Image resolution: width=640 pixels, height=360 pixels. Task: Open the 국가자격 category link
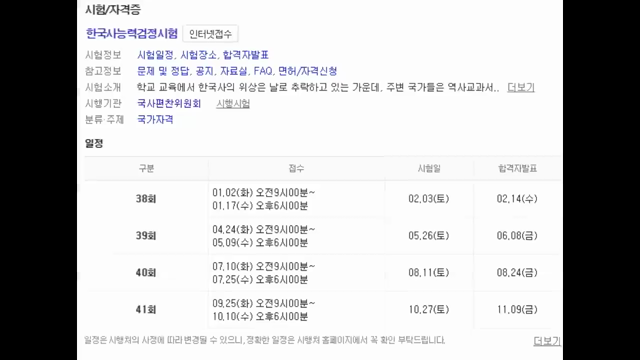(155, 120)
